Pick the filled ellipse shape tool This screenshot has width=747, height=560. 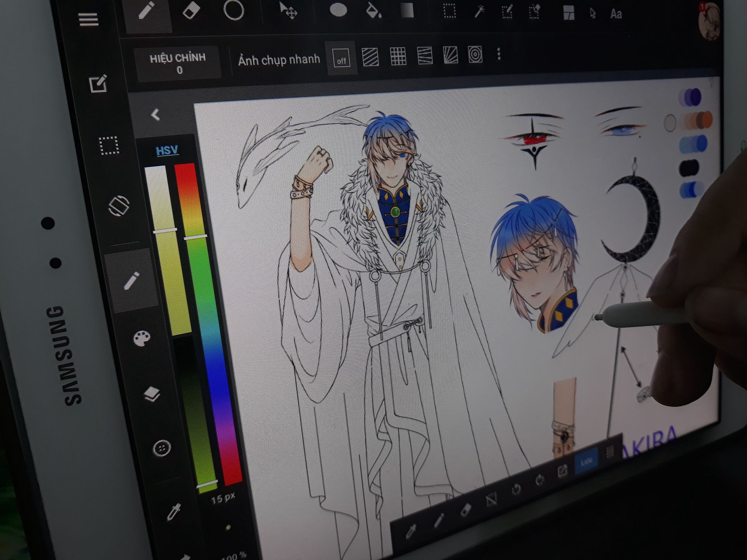pos(338,10)
